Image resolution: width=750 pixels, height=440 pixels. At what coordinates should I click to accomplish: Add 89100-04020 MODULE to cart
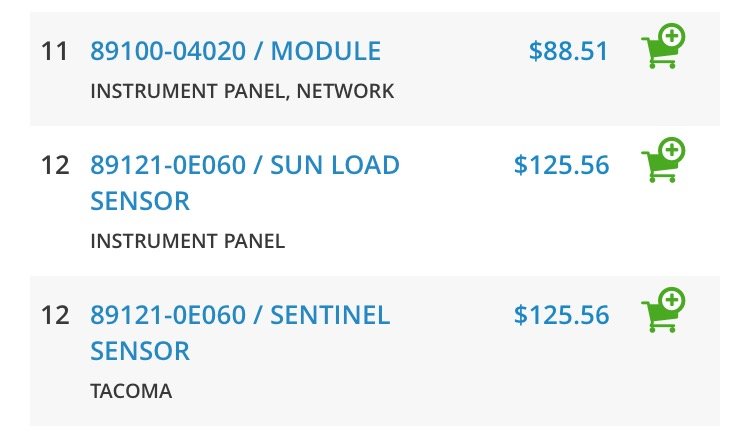pyautogui.click(x=663, y=46)
